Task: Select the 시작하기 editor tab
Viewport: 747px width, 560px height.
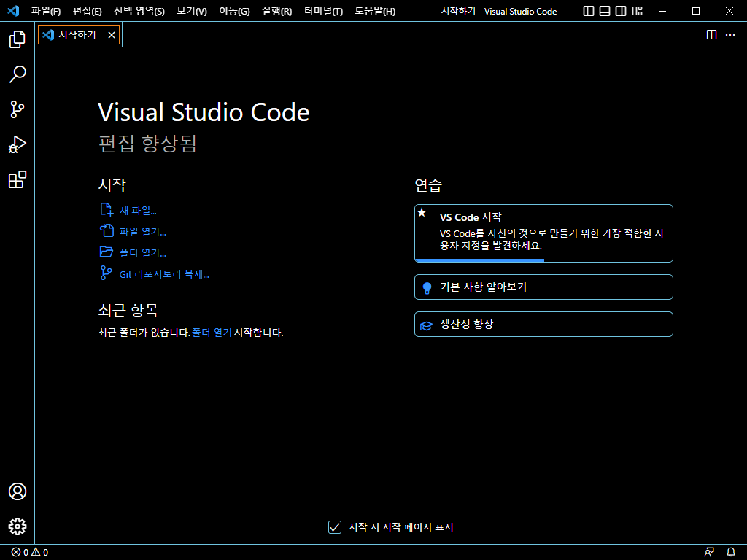Action: point(79,35)
